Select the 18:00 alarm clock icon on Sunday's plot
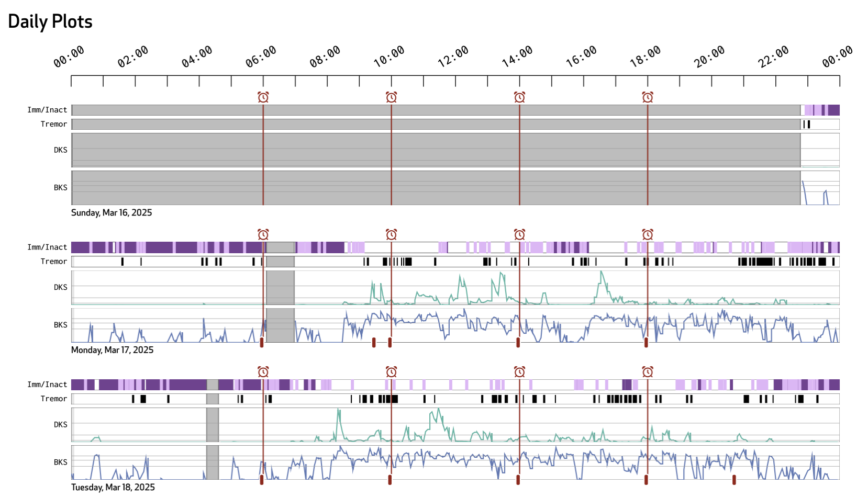868x497 pixels. coord(648,97)
